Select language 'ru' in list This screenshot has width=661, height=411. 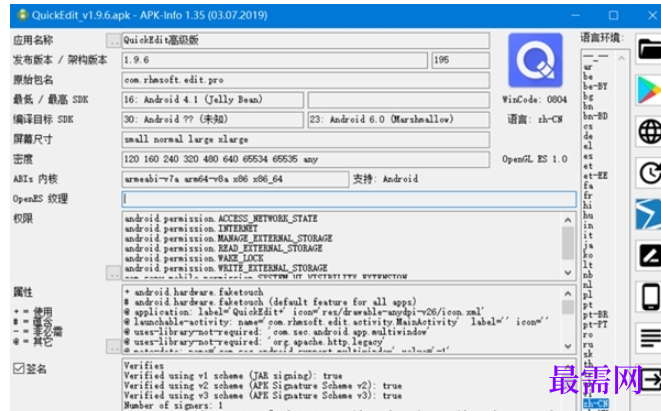pos(588,344)
